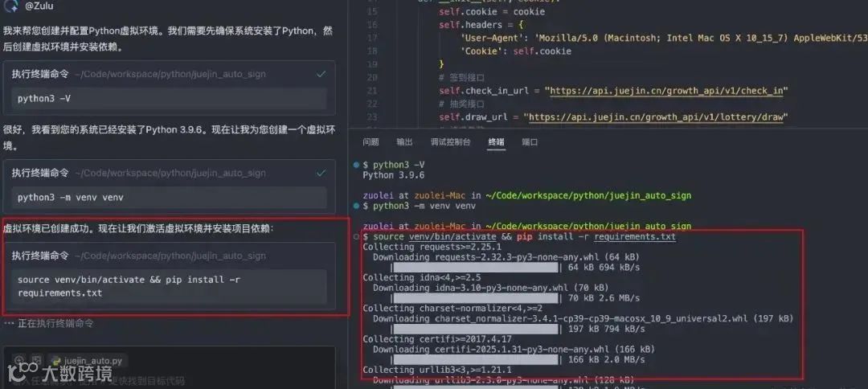Click the running-status dots beside 正在执行终端命令
The height and width of the screenshot is (389, 868).
tap(8, 323)
